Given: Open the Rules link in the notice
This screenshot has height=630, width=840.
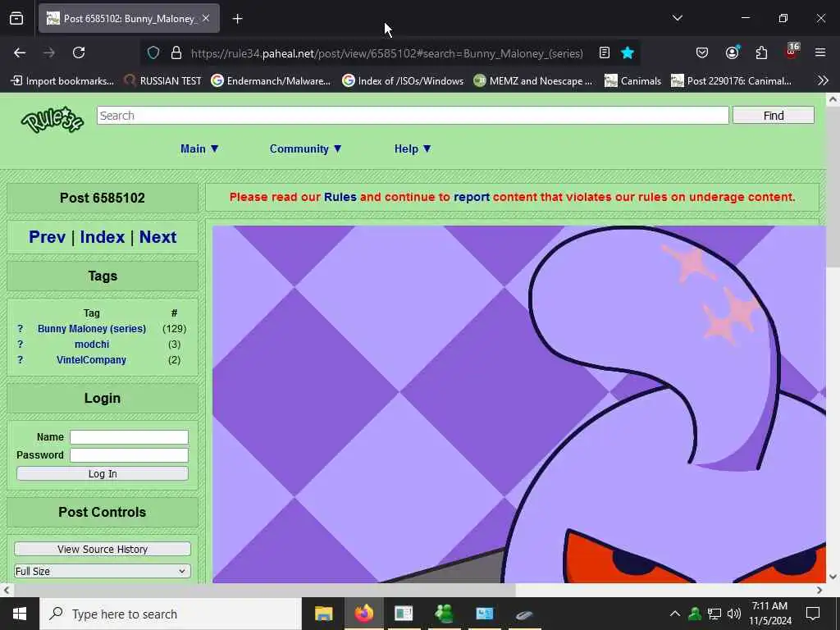Looking at the screenshot, I should pyautogui.click(x=340, y=197).
